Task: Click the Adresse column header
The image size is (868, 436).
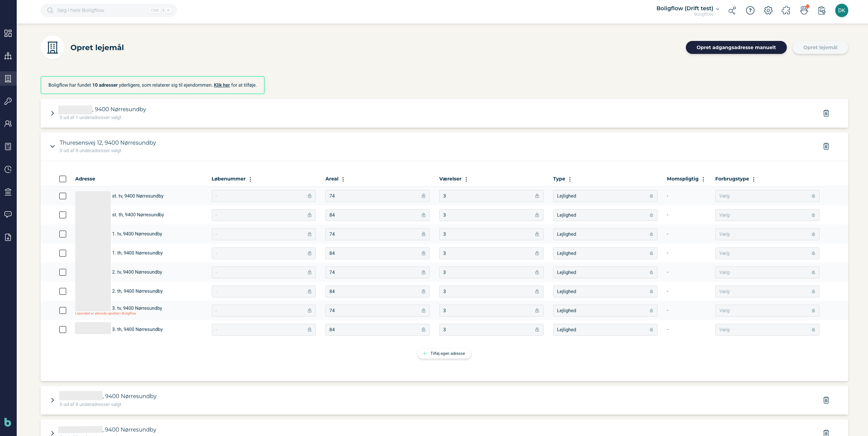Action: 85,179
